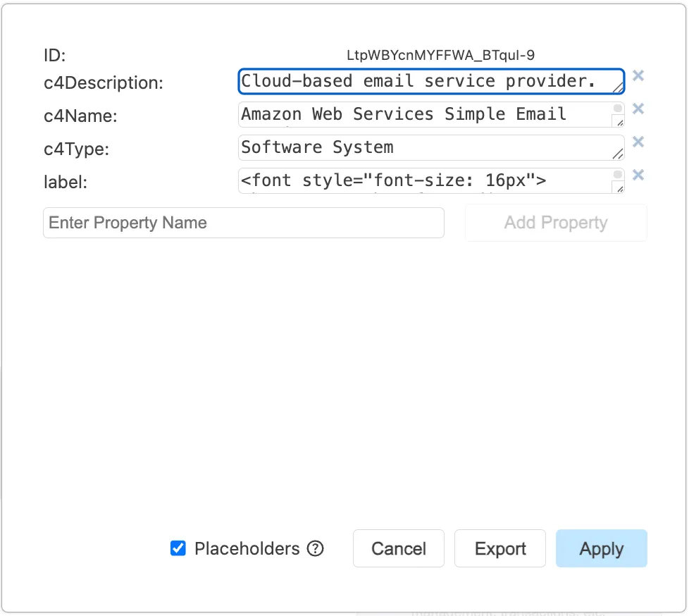Open the Placeholders help icon
This screenshot has height=616, width=689.
pyautogui.click(x=316, y=548)
